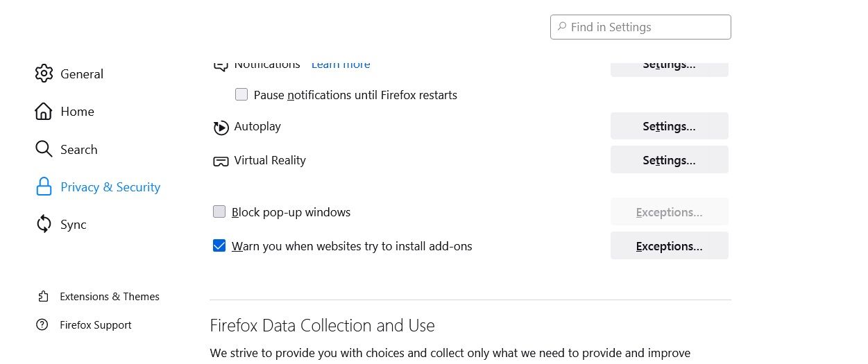Toggle the Block pop-up windows checkbox
Screen dimensions: 868x364
(x=219, y=211)
